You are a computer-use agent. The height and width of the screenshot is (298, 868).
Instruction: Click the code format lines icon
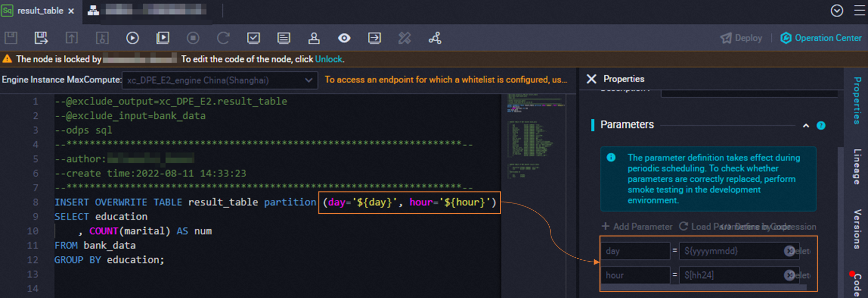click(284, 38)
